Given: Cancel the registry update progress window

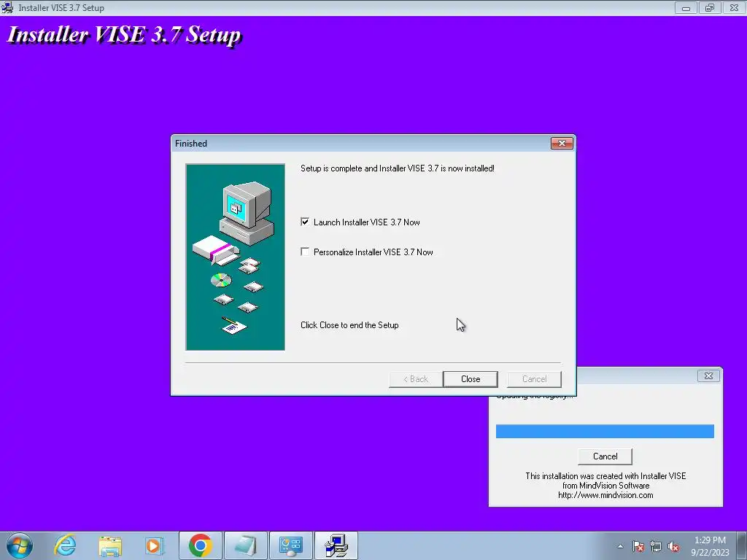Looking at the screenshot, I should point(605,456).
